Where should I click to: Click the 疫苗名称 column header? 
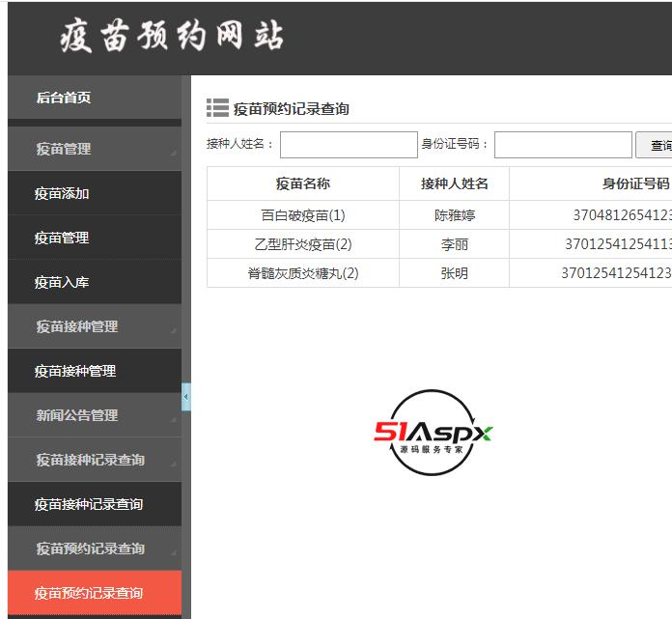(x=303, y=183)
